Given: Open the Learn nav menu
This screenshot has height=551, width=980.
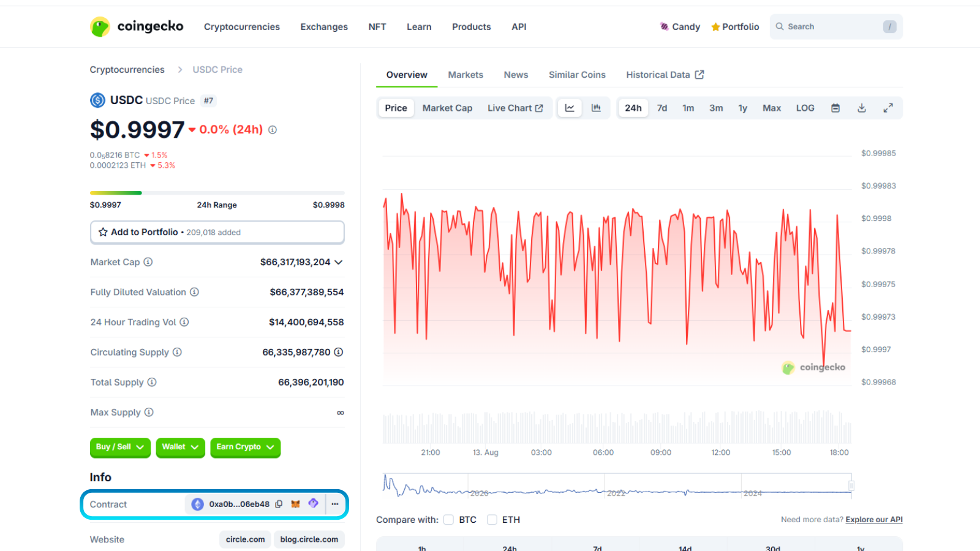Looking at the screenshot, I should (x=419, y=27).
